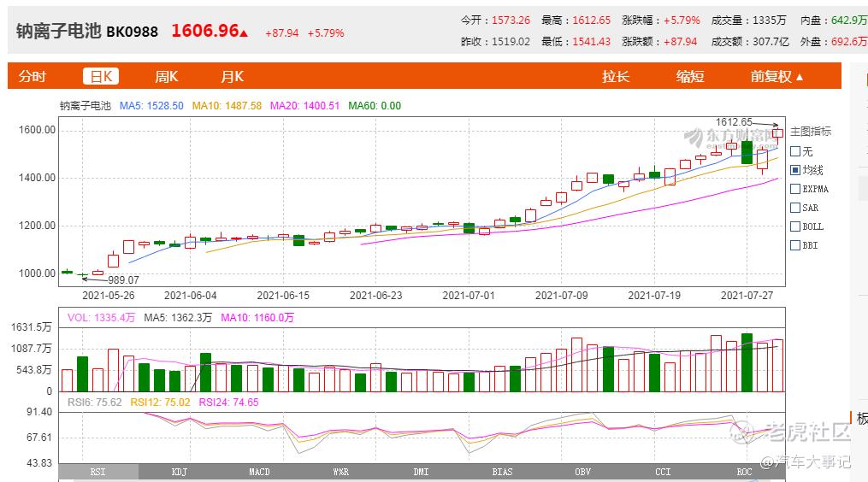This screenshot has height=482, width=868.
Task: Click the 2021-07-01 date axis label
Action: point(469,296)
